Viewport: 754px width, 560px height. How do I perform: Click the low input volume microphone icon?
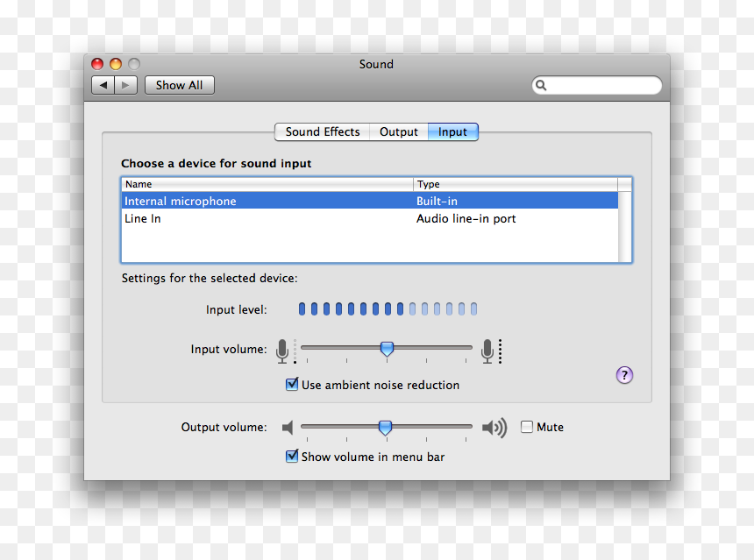click(x=282, y=351)
